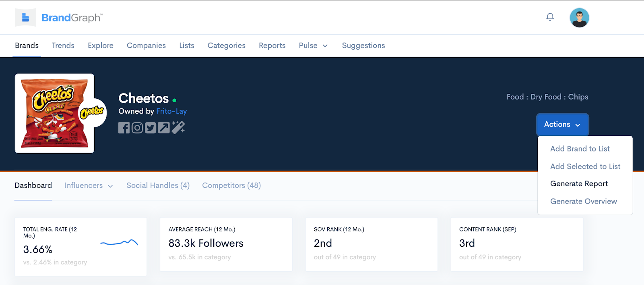Click the Cheetos bag product image
The height and width of the screenshot is (285, 644).
coord(54,113)
